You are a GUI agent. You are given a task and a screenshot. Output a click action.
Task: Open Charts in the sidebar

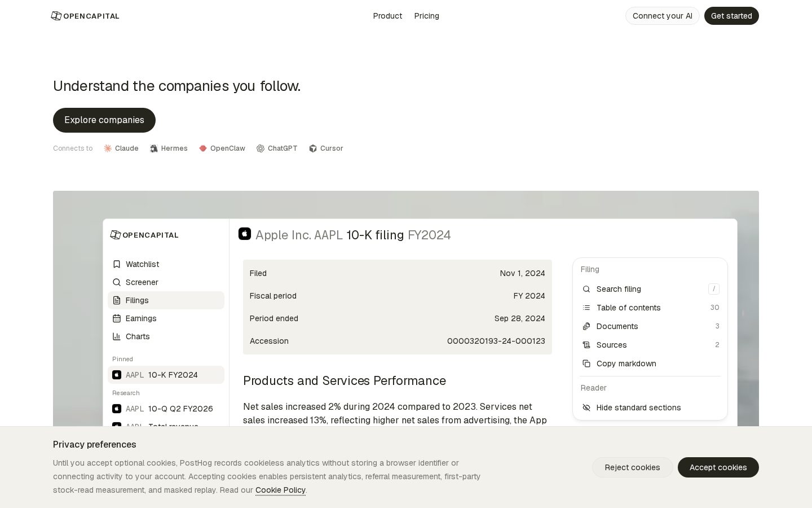(x=166, y=336)
